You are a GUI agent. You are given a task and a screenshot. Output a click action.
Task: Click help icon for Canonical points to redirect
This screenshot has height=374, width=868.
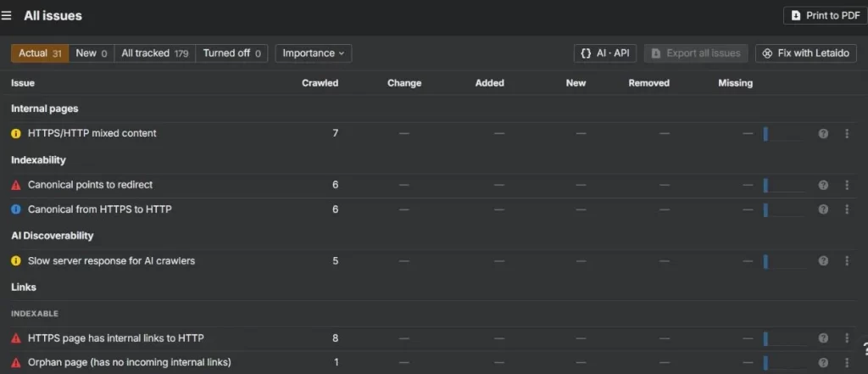pos(823,185)
